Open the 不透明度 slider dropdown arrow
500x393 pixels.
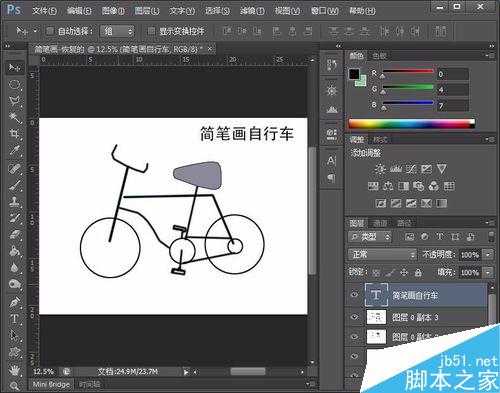pos(488,255)
